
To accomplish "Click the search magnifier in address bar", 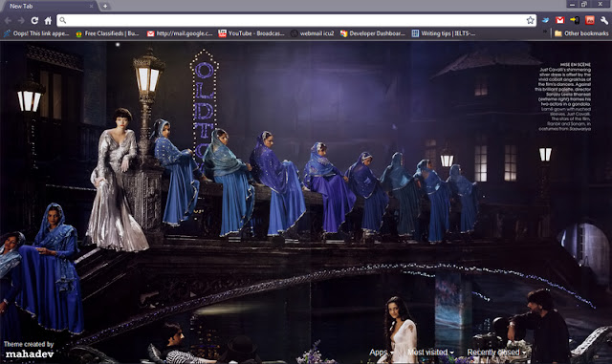I will point(63,20).
